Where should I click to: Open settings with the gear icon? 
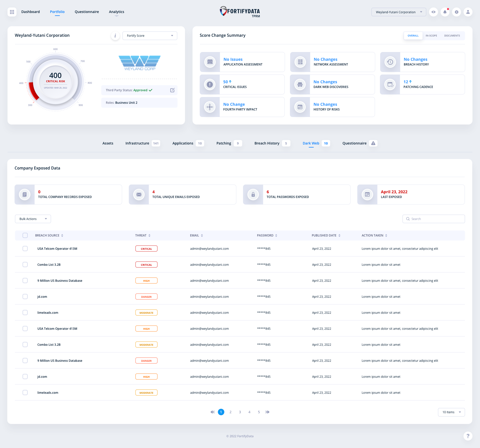(456, 12)
